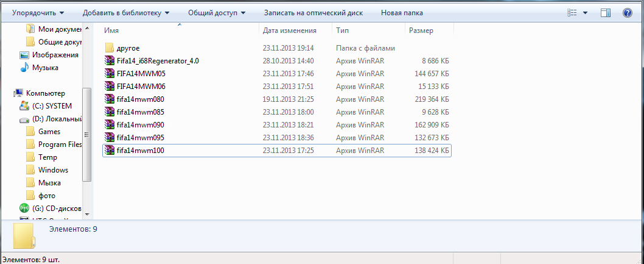Open Общие документы in sidebar
The width and height of the screenshot is (644, 264).
click(x=60, y=42)
